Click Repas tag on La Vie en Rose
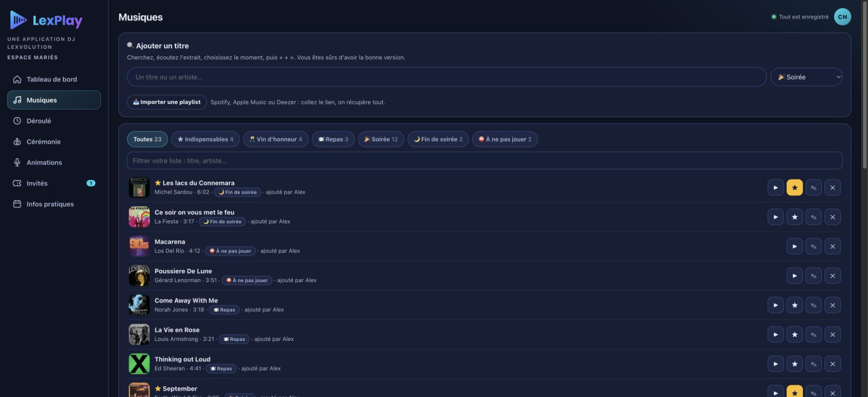This screenshot has height=397, width=868. pyautogui.click(x=234, y=339)
